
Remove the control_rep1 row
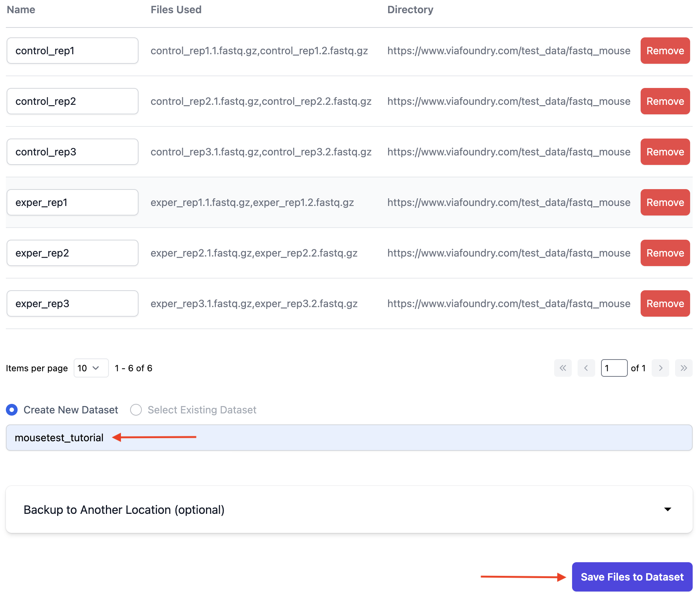click(x=665, y=51)
